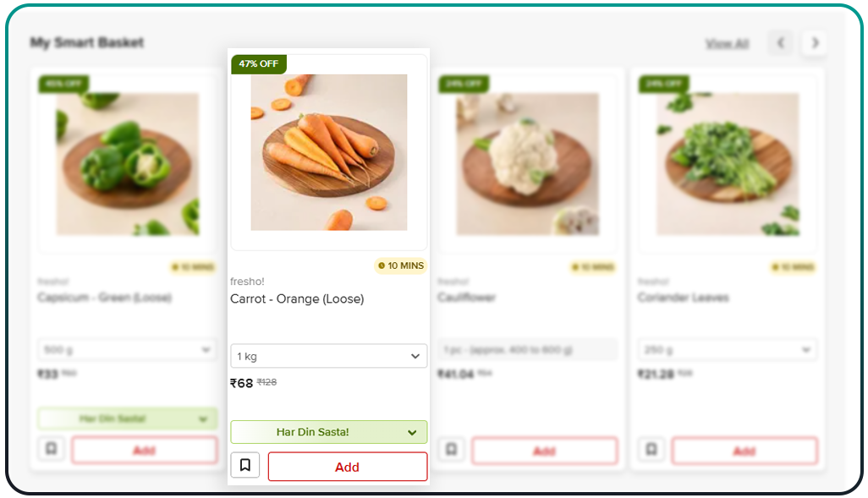Add Cauliflower to basket

coord(544,451)
